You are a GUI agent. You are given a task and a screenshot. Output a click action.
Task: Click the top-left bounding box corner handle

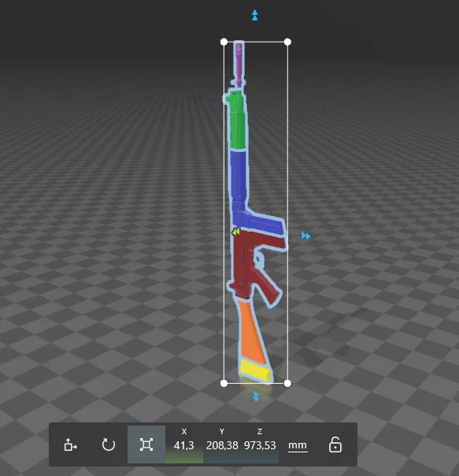coord(224,42)
